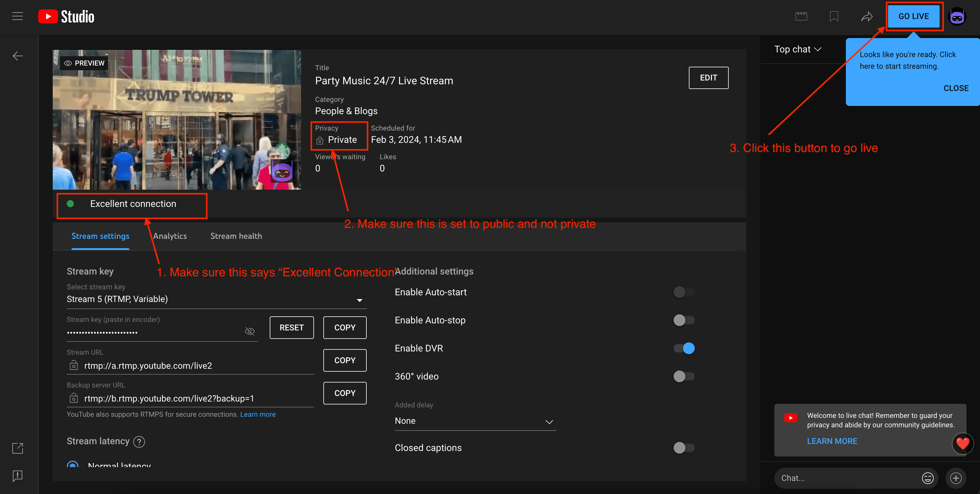This screenshot has height=494, width=980.
Task: Click the Chat message input field
Action: point(848,478)
